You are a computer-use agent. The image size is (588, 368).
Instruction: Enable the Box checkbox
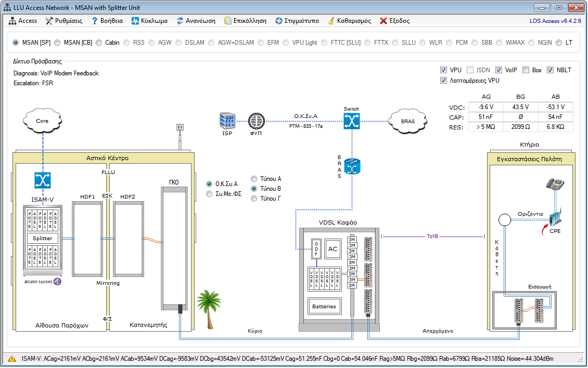pyautogui.click(x=526, y=70)
